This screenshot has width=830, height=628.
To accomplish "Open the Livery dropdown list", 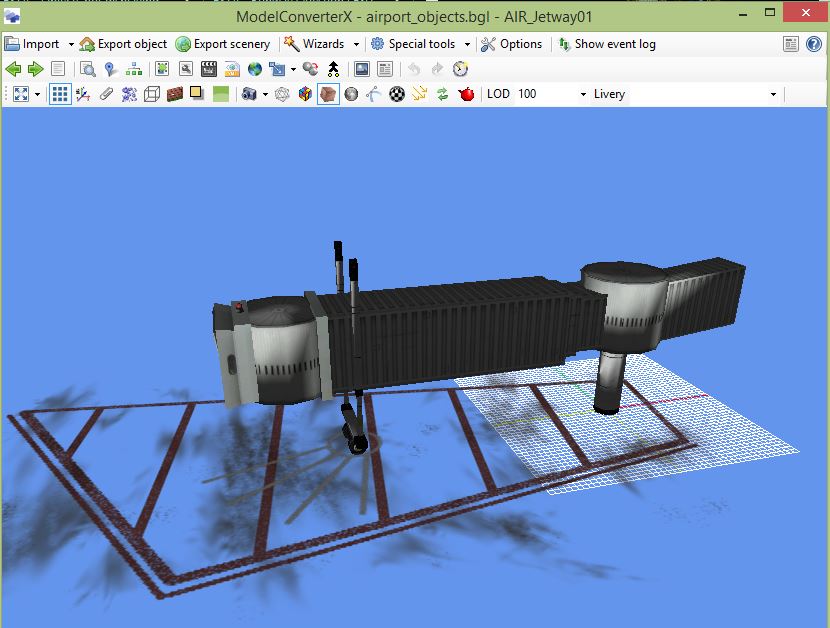I will (772, 94).
